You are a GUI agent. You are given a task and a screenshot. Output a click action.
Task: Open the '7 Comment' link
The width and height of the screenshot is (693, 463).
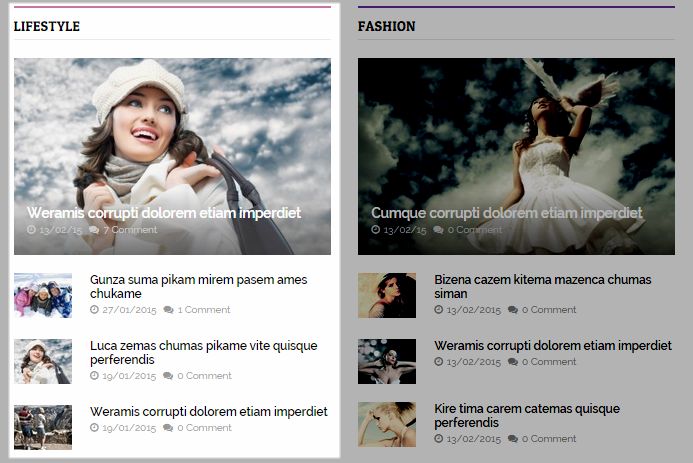[x=130, y=230]
